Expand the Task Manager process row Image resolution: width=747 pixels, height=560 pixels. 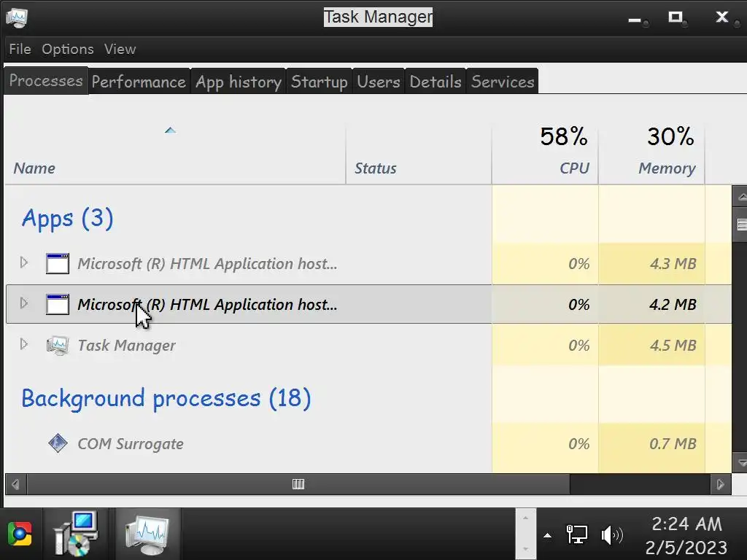point(24,344)
